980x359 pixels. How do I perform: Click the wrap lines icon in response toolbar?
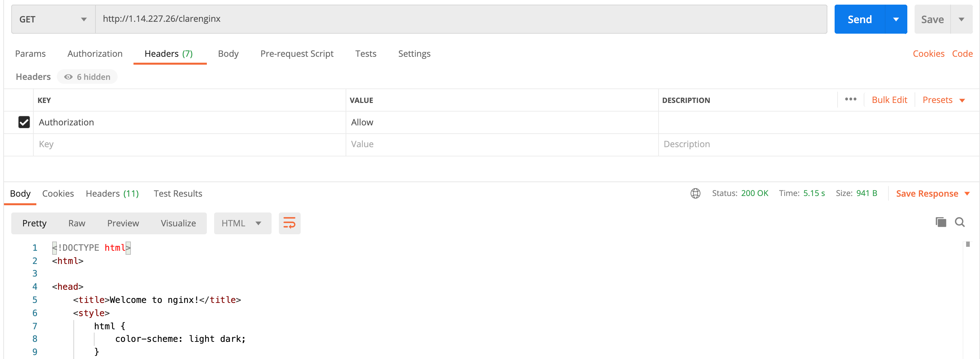coord(289,223)
